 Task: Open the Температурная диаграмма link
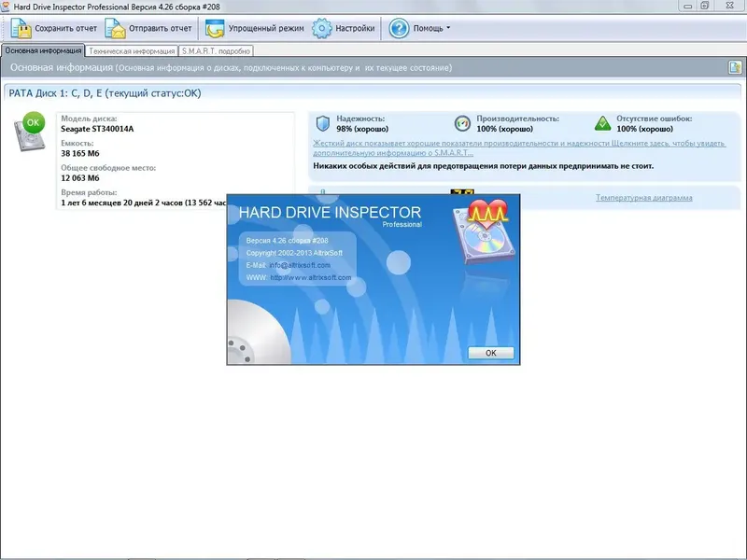coord(643,197)
